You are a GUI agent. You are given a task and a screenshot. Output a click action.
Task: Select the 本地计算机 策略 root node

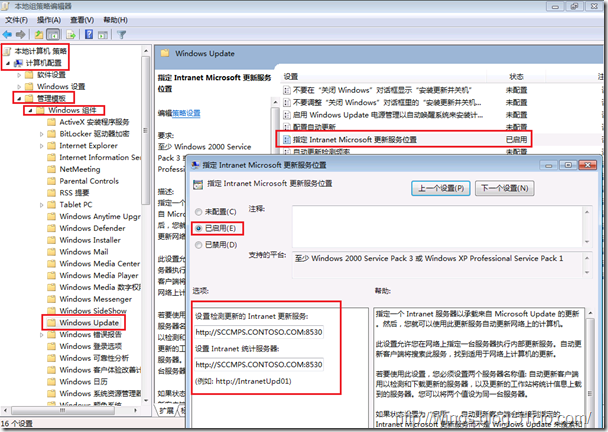tap(36, 51)
